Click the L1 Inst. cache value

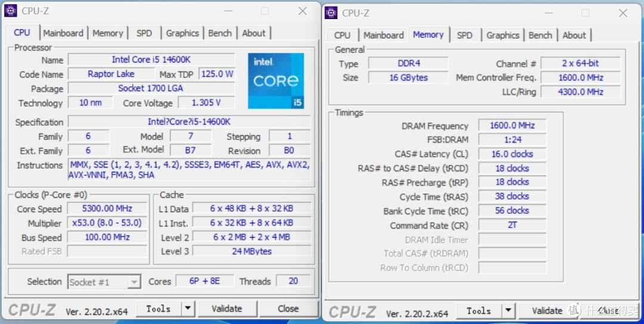252,223
